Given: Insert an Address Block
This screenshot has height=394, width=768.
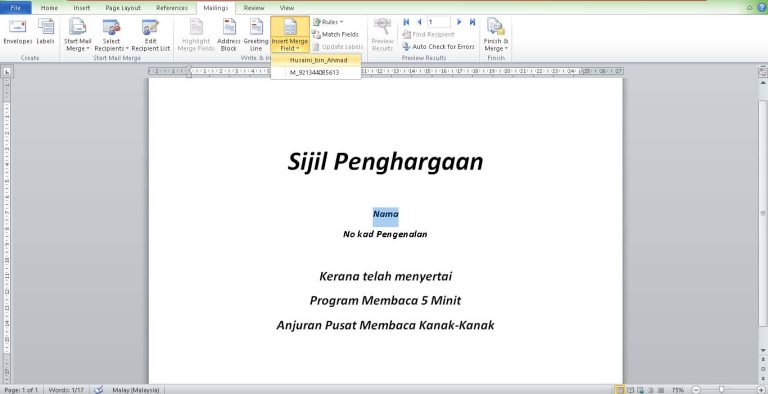Looking at the screenshot, I should tap(229, 35).
